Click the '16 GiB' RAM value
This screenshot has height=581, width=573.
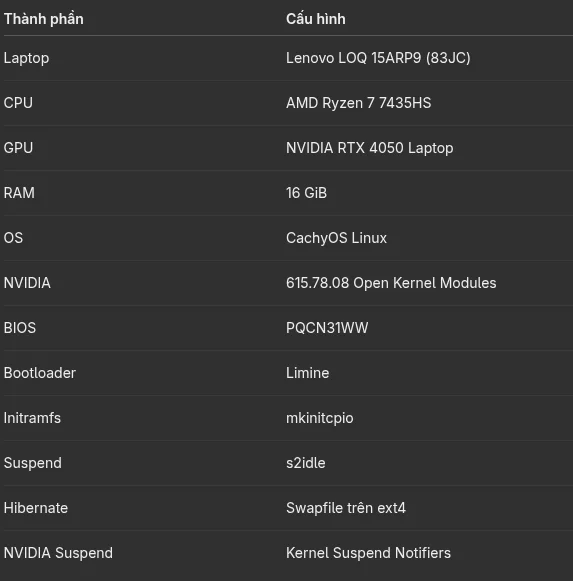[x=307, y=193]
